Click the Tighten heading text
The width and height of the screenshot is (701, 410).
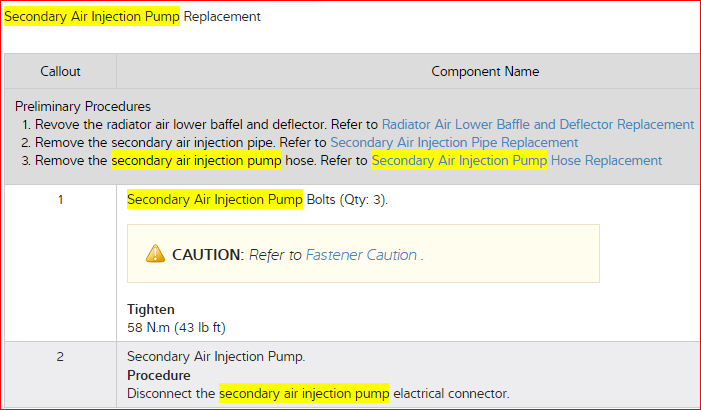(x=151, y=309)
